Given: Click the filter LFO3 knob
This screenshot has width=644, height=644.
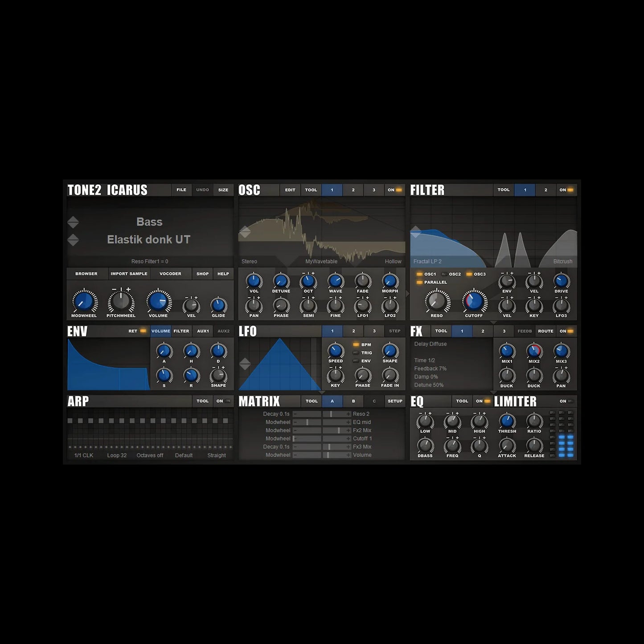Looking at the screenshot, I should click(561, 306).
